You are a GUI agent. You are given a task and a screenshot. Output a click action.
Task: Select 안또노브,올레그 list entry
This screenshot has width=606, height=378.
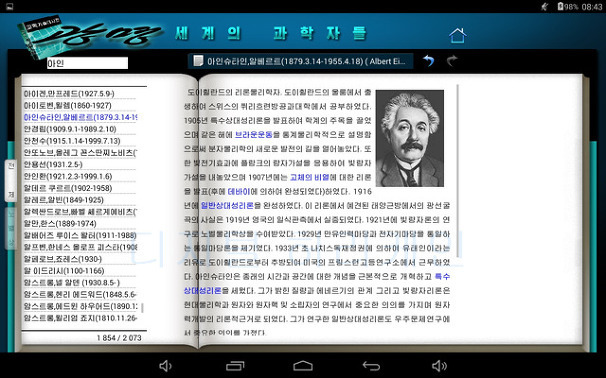point(80,153)
